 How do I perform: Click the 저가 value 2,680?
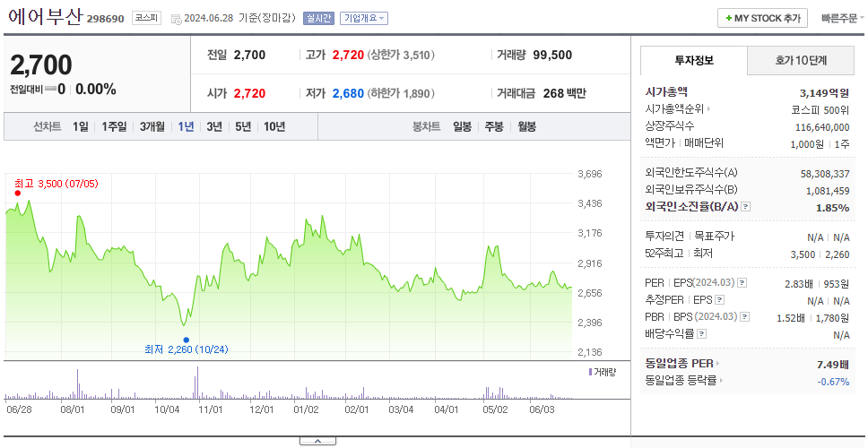tap(348, 93)
